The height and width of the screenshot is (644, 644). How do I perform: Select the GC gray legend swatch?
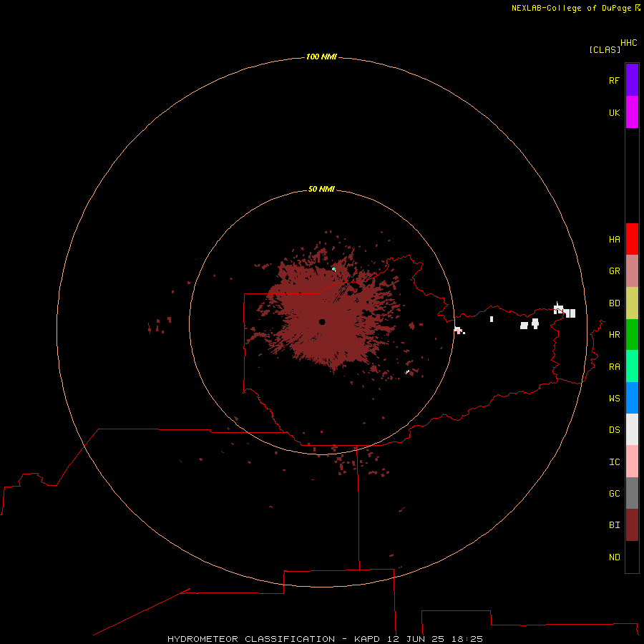tap(632, 493)
